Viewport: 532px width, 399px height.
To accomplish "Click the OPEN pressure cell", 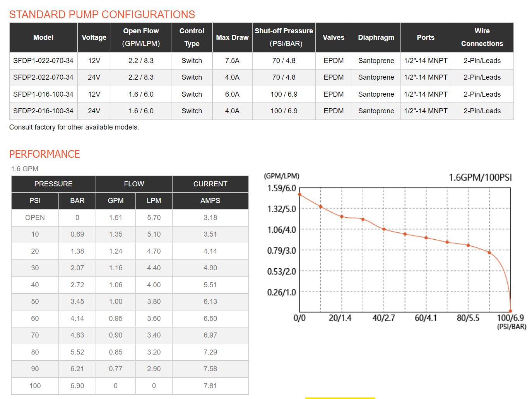I will 35,218.
